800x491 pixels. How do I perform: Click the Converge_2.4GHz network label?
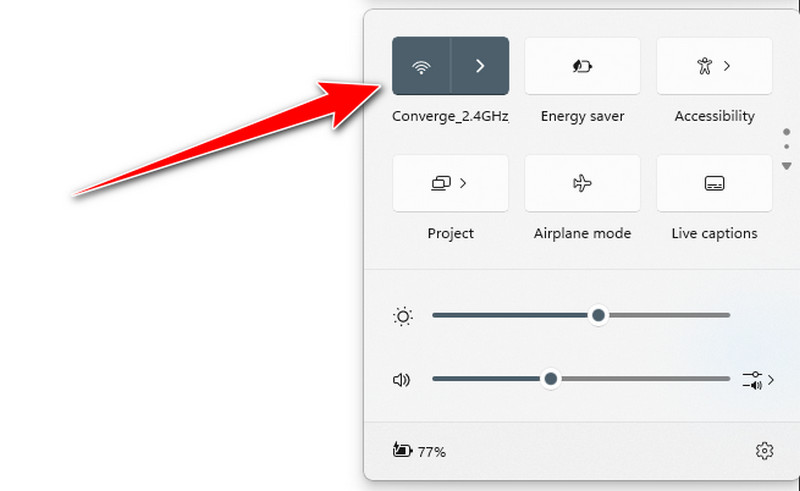tap(450, 116)
